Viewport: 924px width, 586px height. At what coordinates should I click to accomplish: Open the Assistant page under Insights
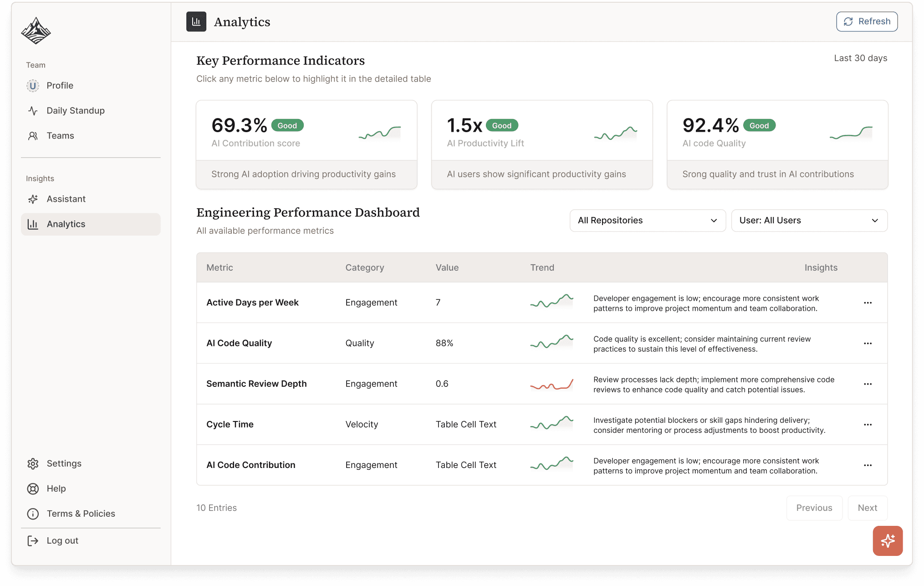pyautogui.click(x=66, y=199)
